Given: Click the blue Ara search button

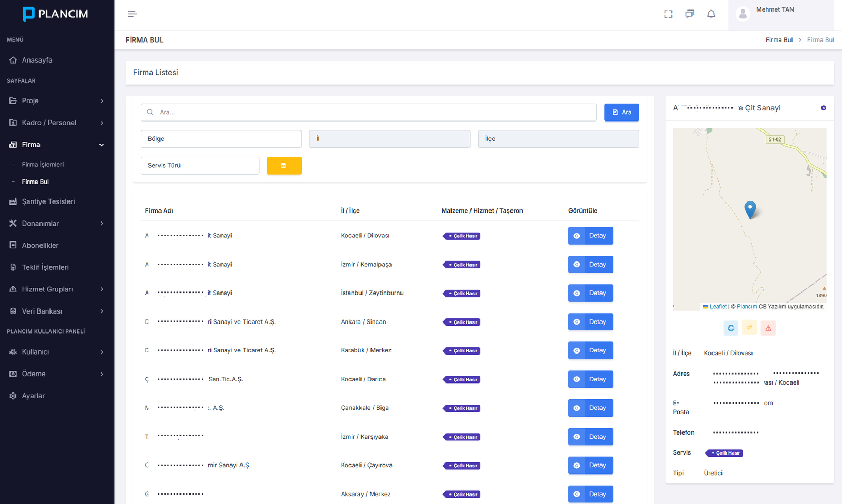Looking at the screenshot, I should [622, 112].
